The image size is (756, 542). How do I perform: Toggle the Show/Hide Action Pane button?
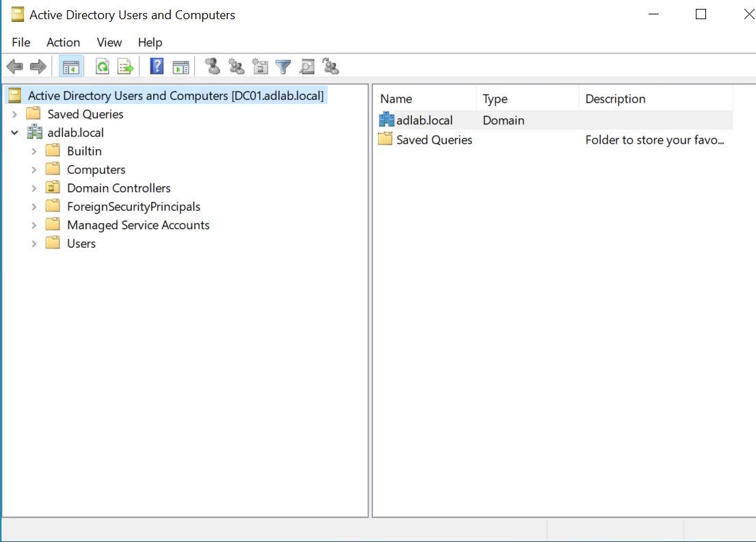[x=181, y=66]
